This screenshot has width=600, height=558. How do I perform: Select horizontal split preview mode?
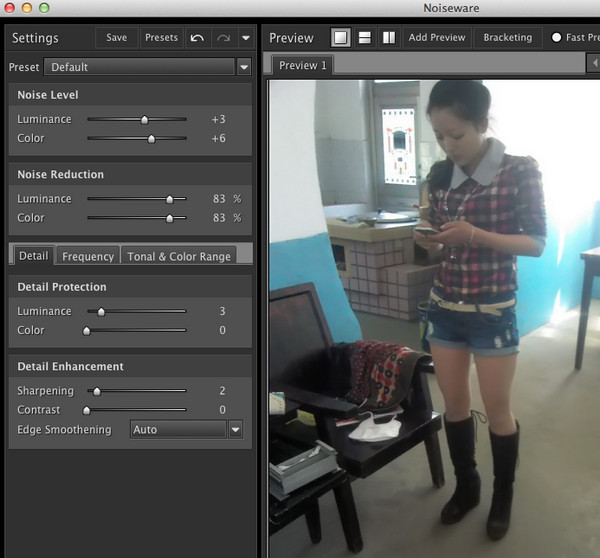point(364,38)
